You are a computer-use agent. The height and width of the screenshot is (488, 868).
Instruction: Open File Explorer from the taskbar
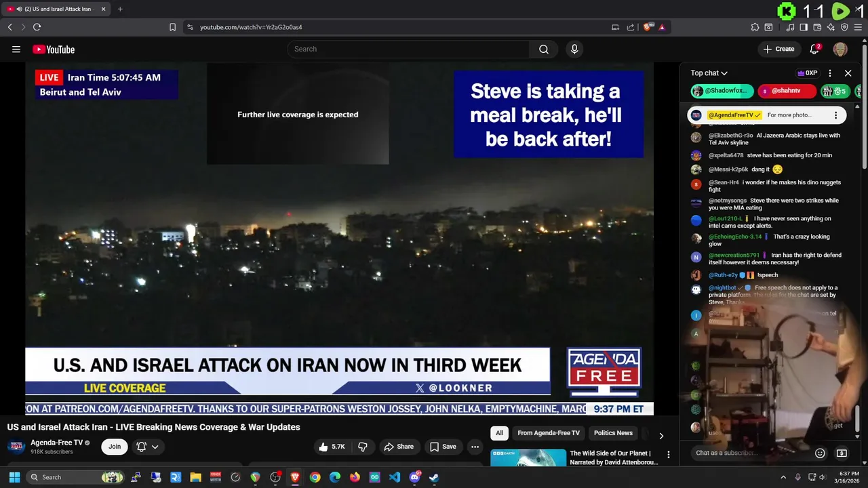point(195,477)
